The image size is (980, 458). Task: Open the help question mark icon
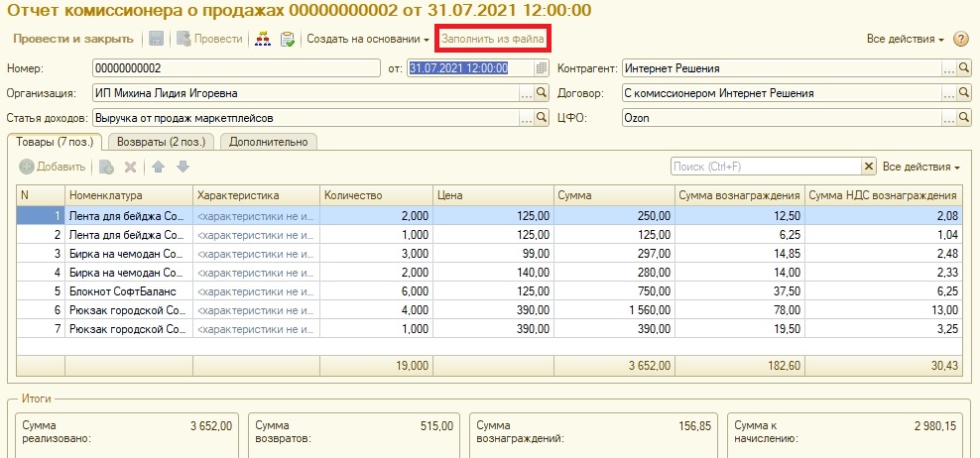[x=960, y=40]
